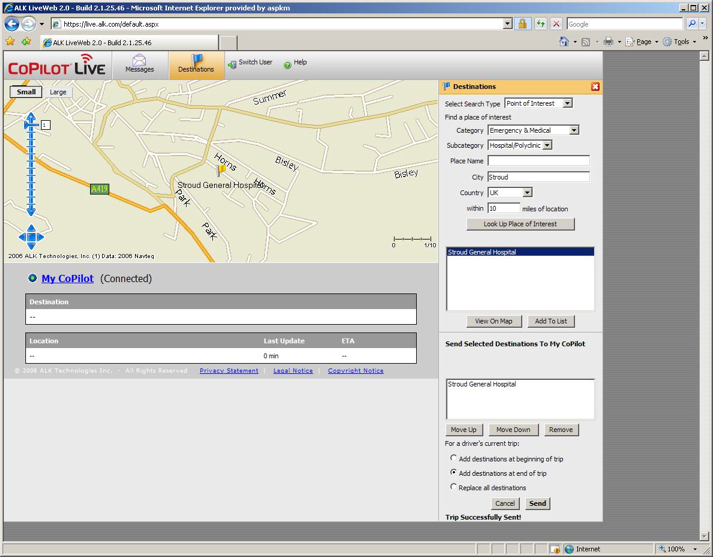Click the Google search box

pos(625,24)
